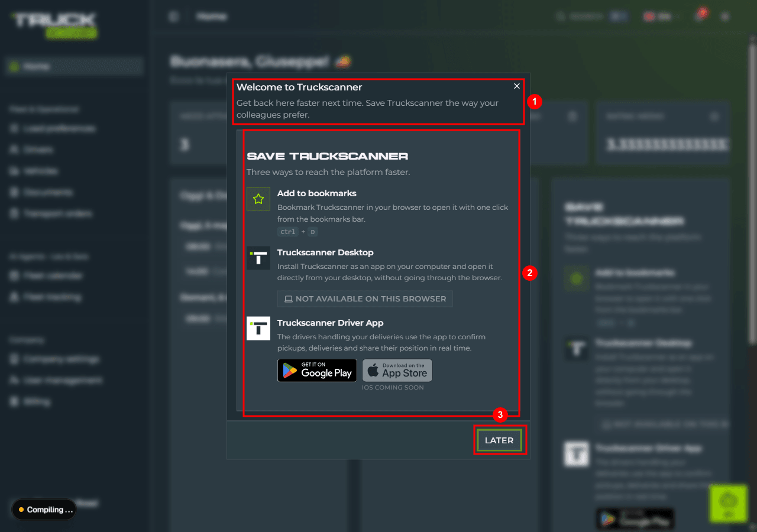Click the 'Truckscanner Driver App' heading
Viewport: 757px width, 532px height.
click(330, 323)
